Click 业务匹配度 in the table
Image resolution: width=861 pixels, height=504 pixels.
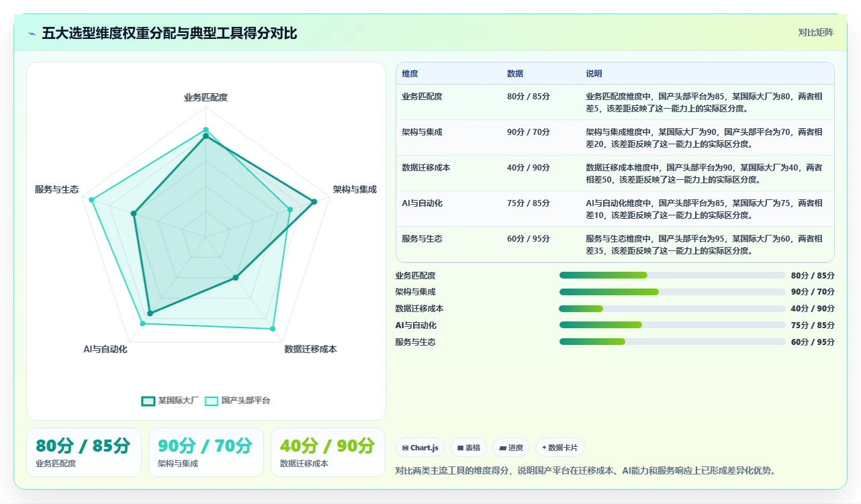(422, 97)
